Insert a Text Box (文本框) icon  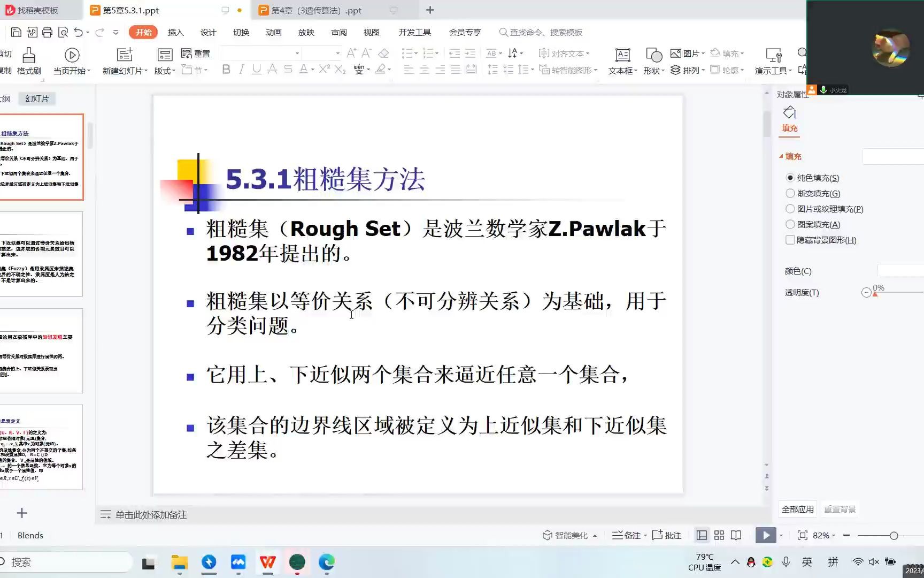coord(623,55)
